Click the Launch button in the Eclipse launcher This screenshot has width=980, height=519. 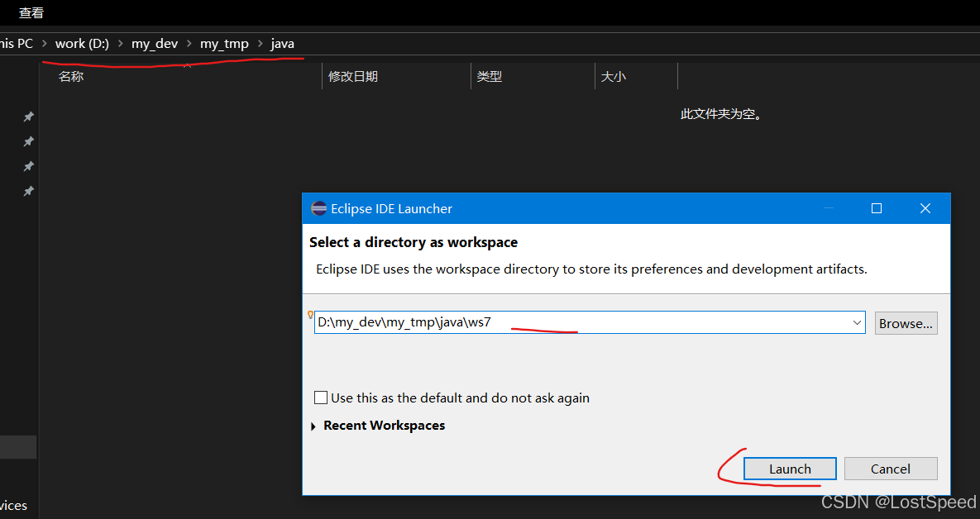click(x=790, y=469)
